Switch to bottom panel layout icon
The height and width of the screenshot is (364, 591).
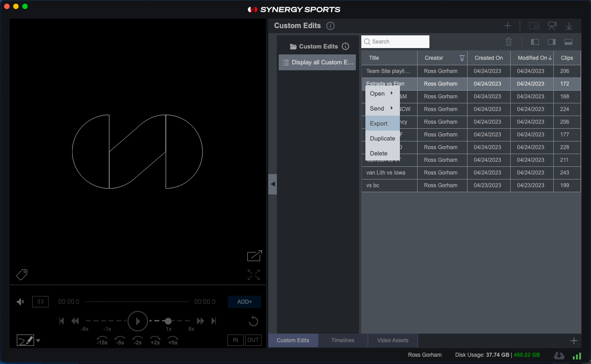tap(568, 42)
